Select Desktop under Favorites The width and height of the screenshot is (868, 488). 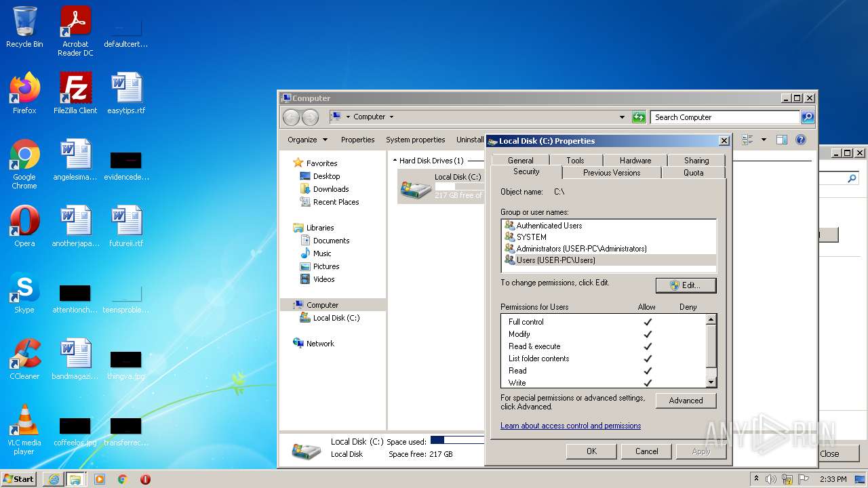(325, 176)
